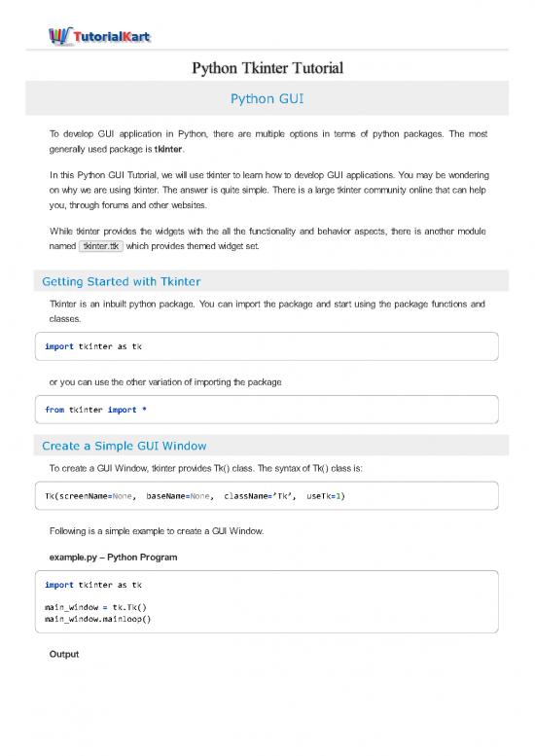This screenshot has width=535, height=756.
Task: Click the paragraph starting While tkinter provides
Action: pos(267,238)
